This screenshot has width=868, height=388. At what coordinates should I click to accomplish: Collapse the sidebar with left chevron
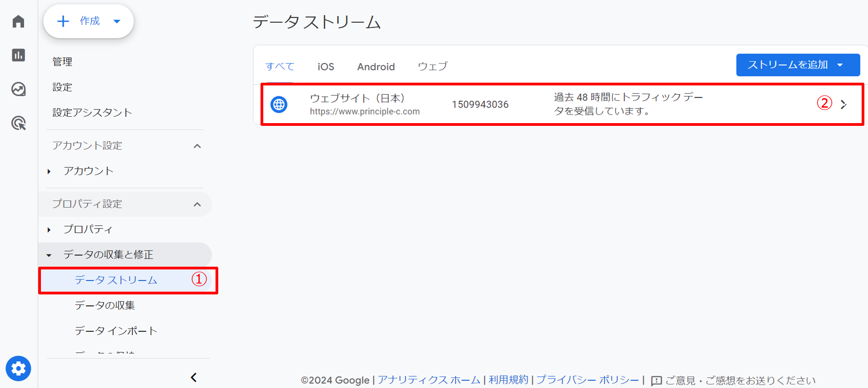[x=194, y=378]
